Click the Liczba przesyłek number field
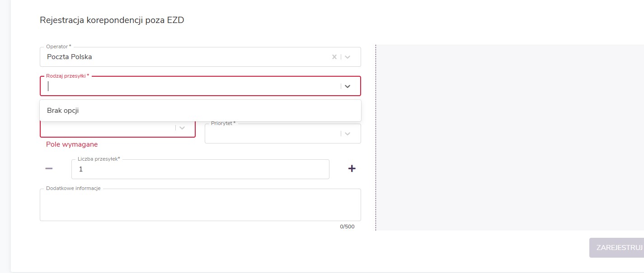Image resolution: width=644 pixels, height=273 pixels. tap(200, 169)
